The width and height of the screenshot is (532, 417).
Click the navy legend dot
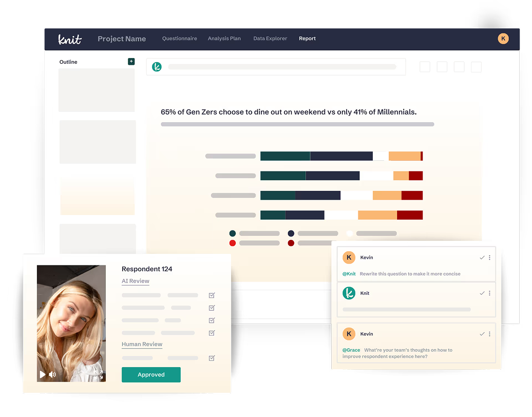coord(291,234)
